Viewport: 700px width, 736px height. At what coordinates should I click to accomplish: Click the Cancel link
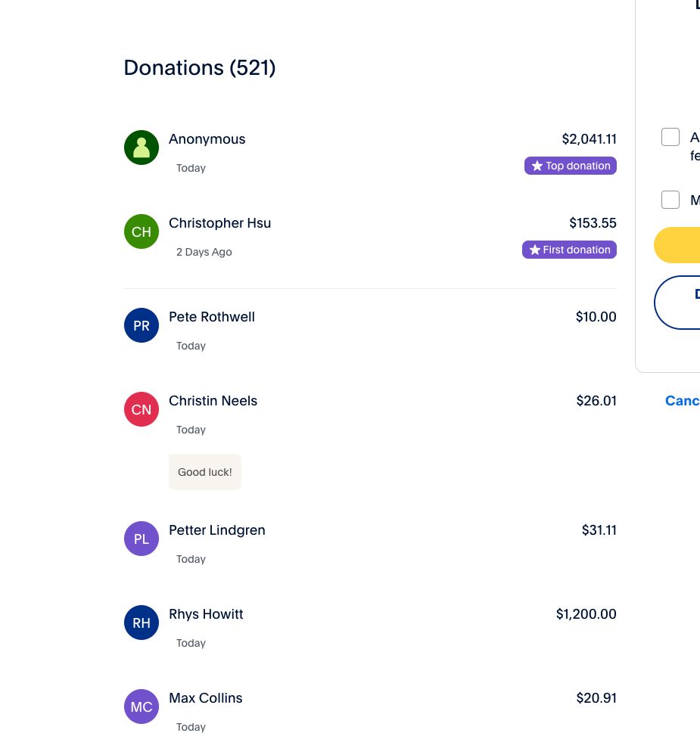click(683, 400)
